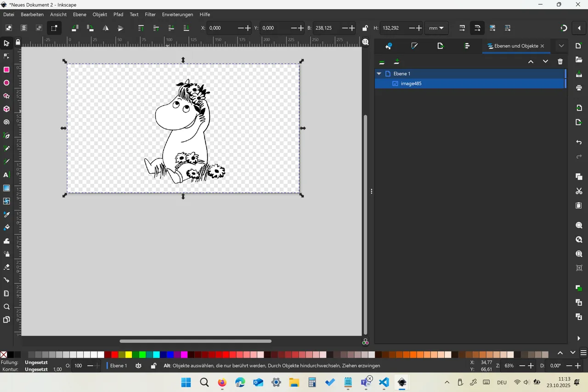Screen dimensions: 588x392
Task: Raise selection to the top
Action: tap(141, 28)
